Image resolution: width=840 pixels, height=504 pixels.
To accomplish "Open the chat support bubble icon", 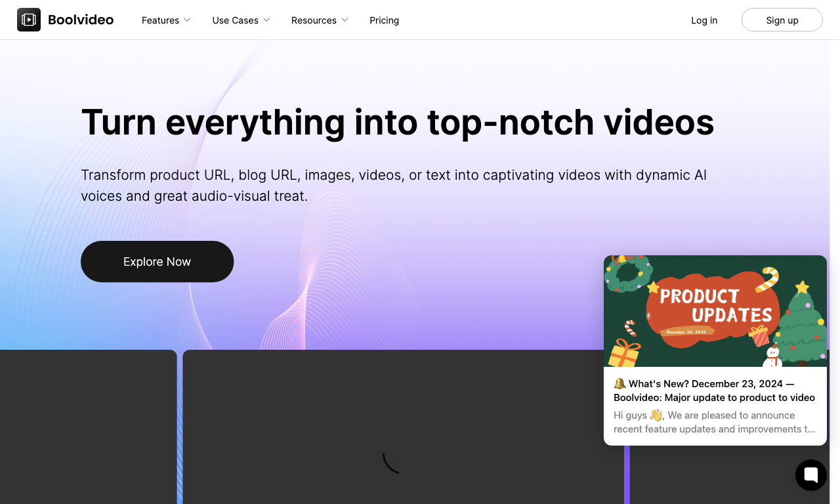I will pyautogui.click(x=811, y=475).
